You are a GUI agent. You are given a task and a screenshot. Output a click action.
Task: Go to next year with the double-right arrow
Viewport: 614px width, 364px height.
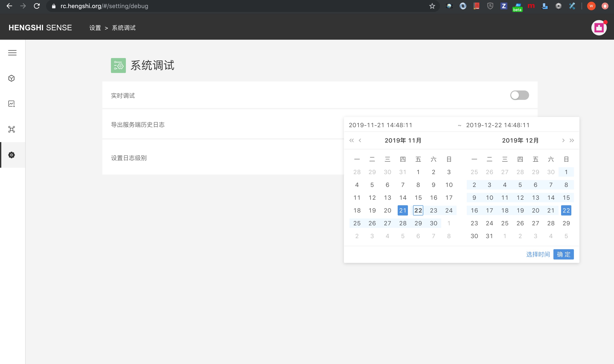(572, 140)
